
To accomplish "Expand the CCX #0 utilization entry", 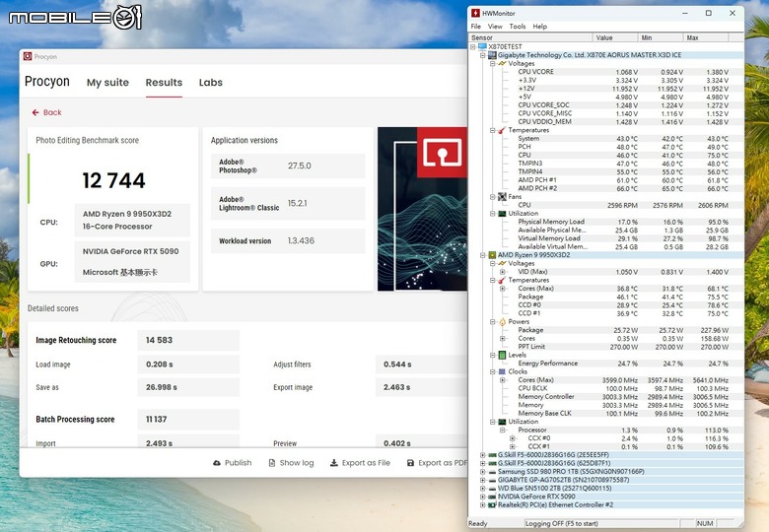I will click(512, 438).
